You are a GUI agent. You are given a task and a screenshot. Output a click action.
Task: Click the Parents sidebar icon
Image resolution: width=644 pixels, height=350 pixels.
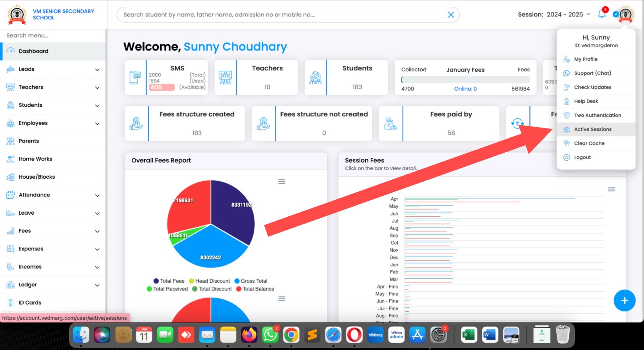click(10, 141)
